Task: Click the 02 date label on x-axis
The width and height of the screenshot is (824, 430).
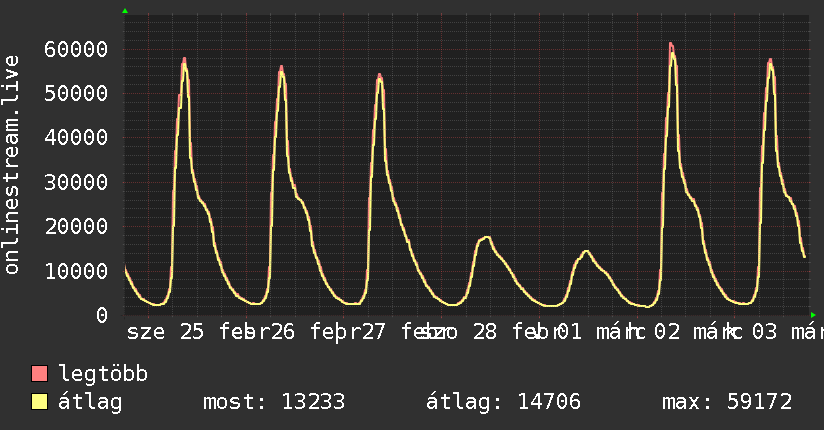Action: tap(667, 332)
